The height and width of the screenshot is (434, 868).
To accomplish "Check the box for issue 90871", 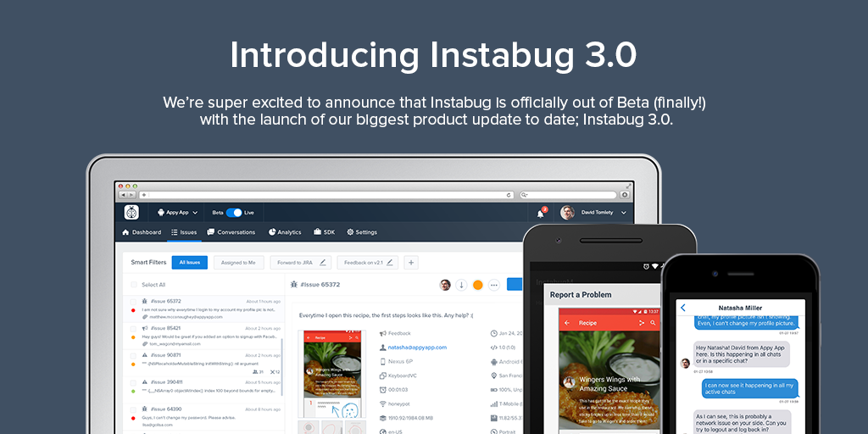I will click(x=133, y=355).
